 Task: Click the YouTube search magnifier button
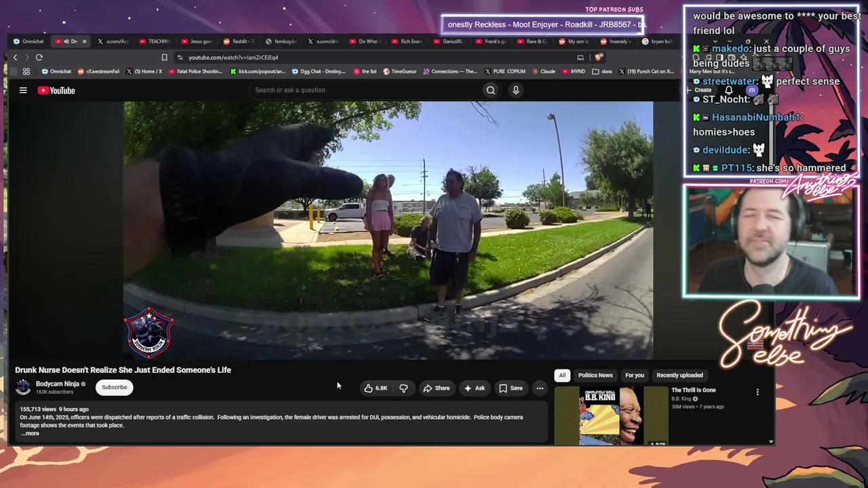click(x=491, y=90)
